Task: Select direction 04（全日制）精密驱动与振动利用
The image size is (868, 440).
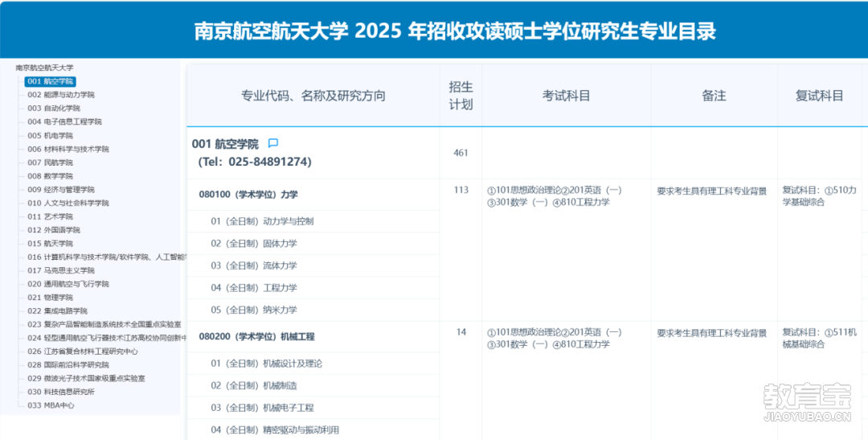Action: pyautogui.click(x=275, y=430)
